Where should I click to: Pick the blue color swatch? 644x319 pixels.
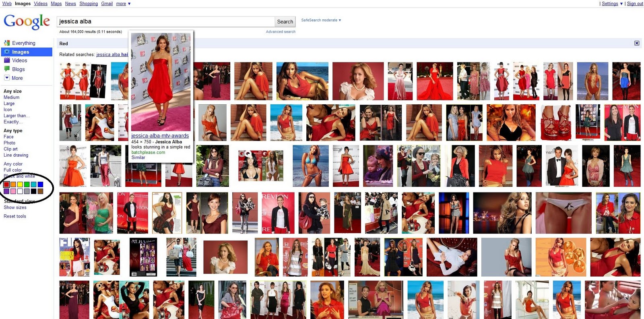point(40,184)
